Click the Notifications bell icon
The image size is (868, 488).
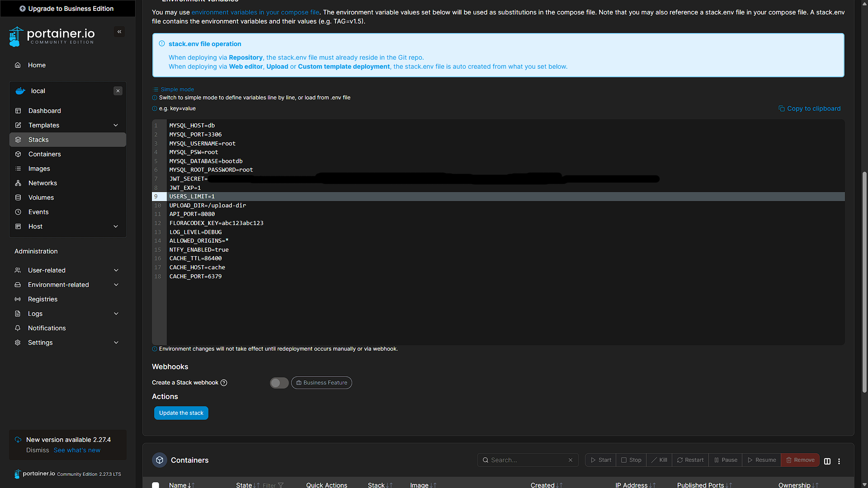tap(18, 328)
